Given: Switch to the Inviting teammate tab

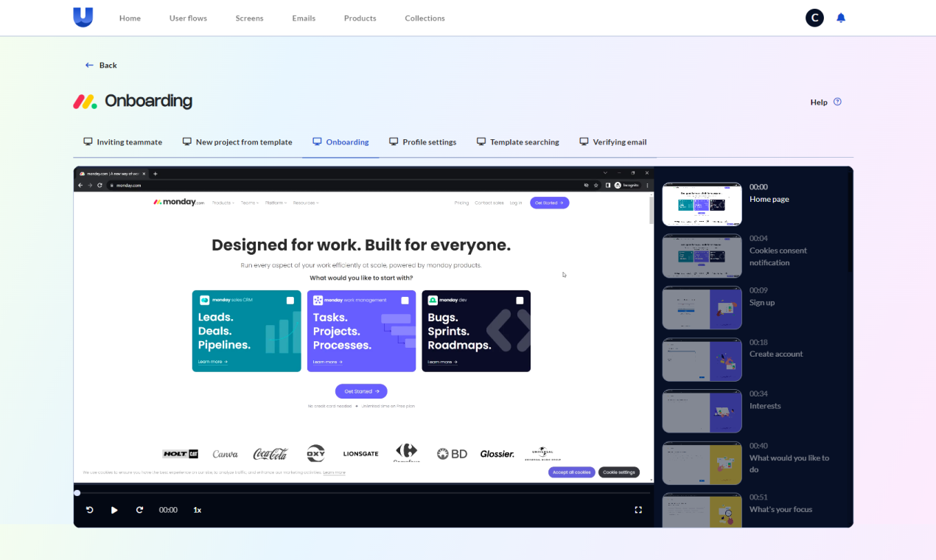Looking at the screenshot, I should [x=122, y=142].
